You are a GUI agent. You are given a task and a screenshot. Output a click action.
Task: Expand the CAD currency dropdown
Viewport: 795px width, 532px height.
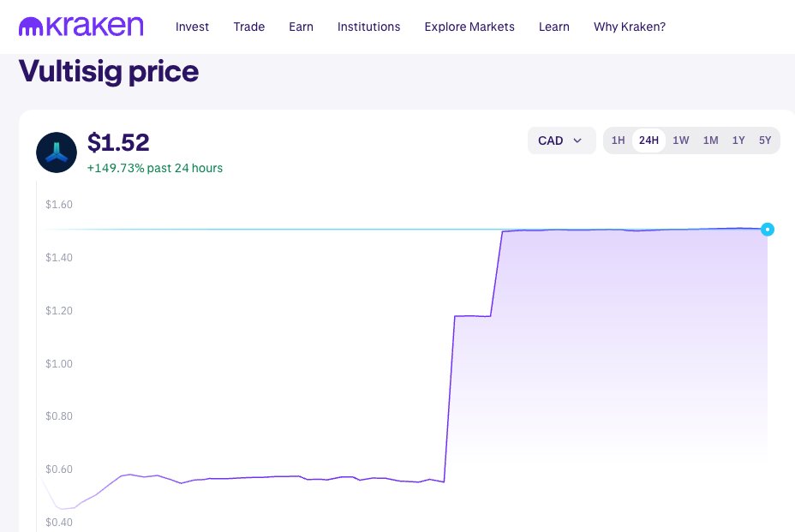(x=562, y=140)
